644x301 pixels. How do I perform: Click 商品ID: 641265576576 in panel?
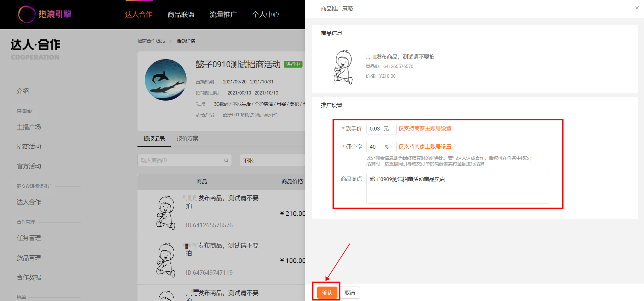pos(389,66)
